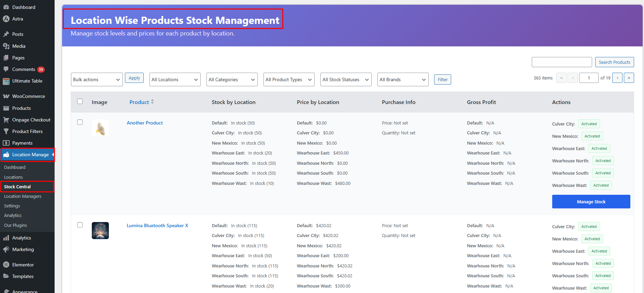Click the Product column sort arrows

pyautogui.click(x=152, y=102)
